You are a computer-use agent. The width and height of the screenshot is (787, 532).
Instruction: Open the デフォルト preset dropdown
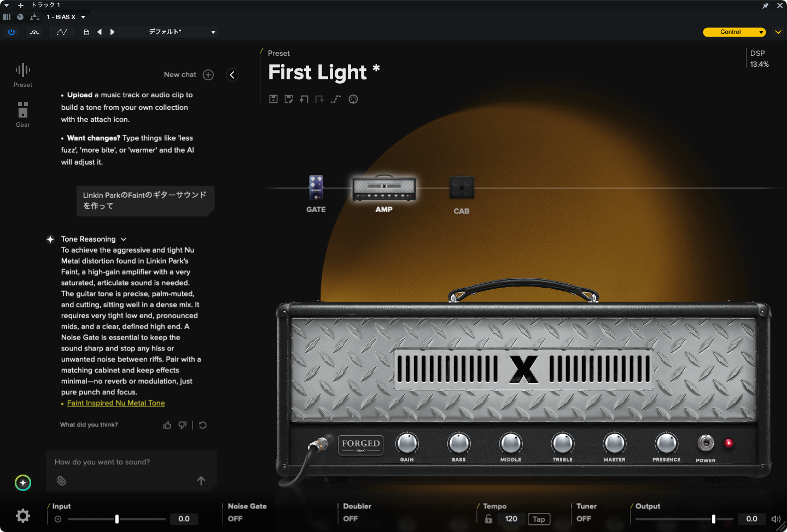point(182,32)
